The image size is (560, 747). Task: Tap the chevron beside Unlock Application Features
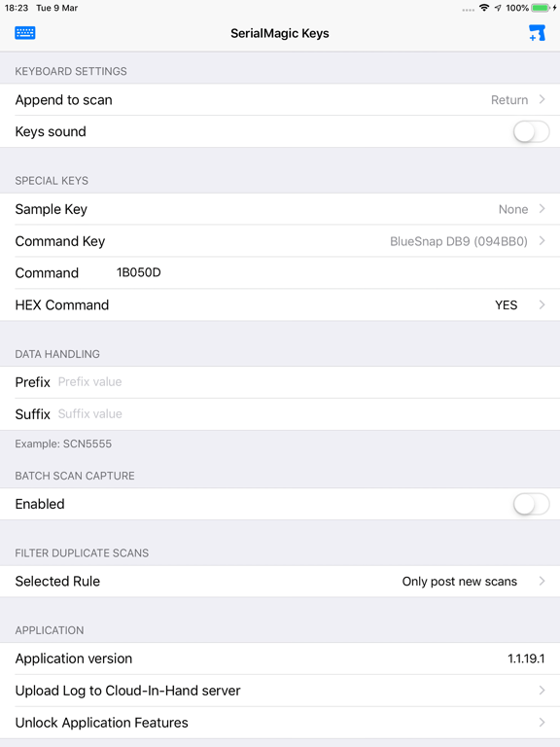pyautogui.click(x=542, y=723)
